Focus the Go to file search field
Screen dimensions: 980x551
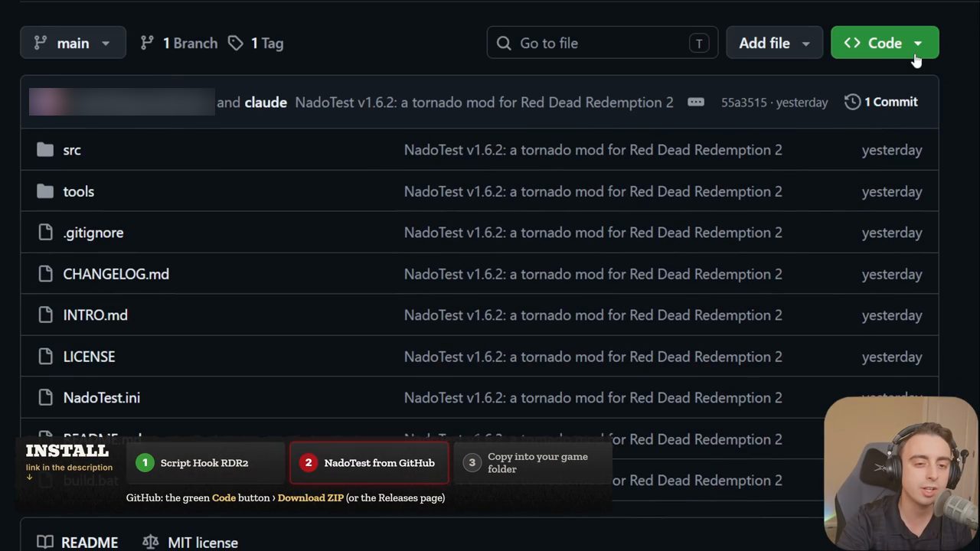(x=603, y=43)
